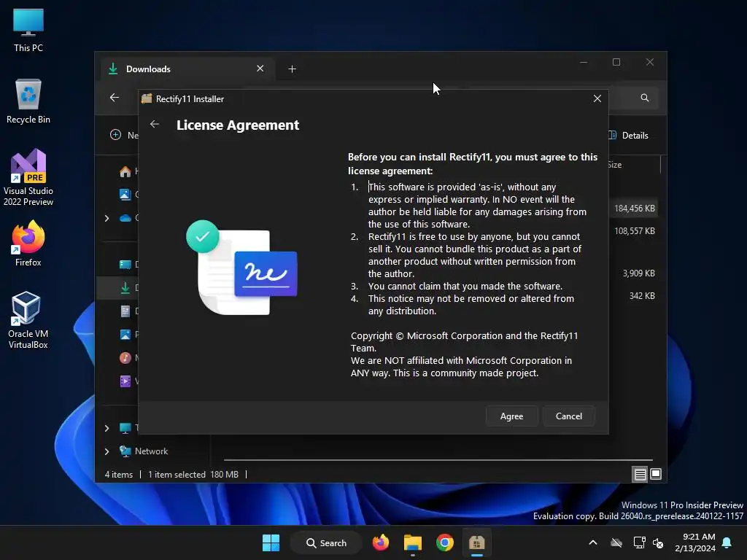Image resolution: width=747 pixels, height=560 pixels.
Task: Switch to details list view in Explorer
Action: [640, 474]
